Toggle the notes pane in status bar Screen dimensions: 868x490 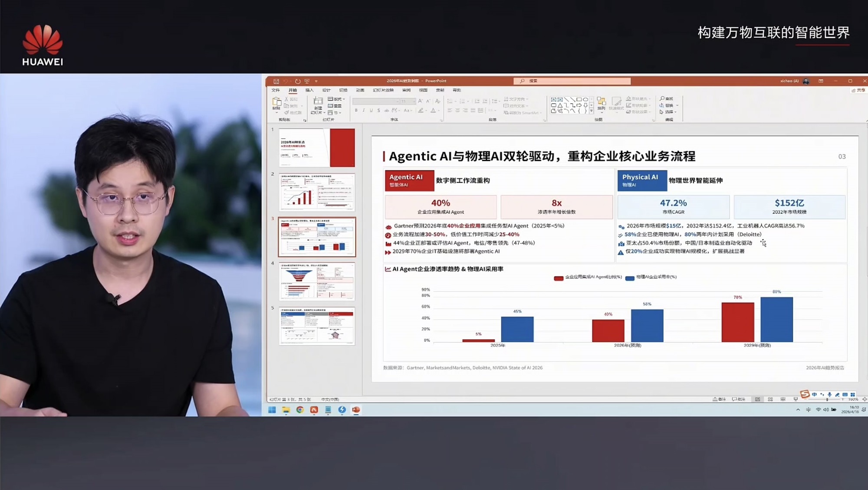point(719,399)
